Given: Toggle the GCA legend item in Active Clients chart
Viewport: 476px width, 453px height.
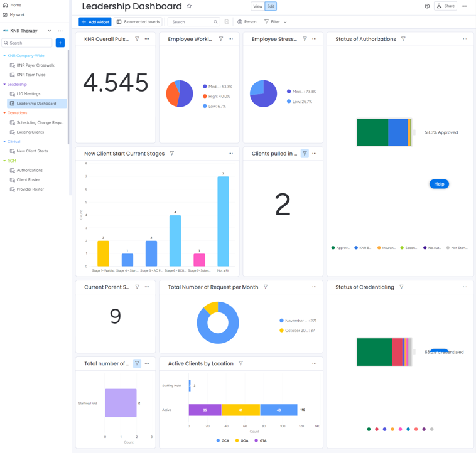Looking at the screenshot, I should click(223, 440).
